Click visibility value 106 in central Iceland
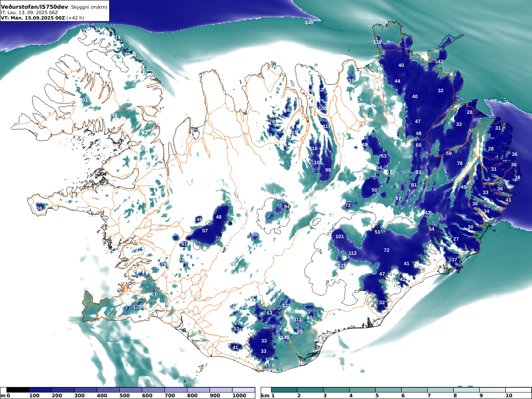This screenshot has height=399, width=532. click(x=312, y=207)
